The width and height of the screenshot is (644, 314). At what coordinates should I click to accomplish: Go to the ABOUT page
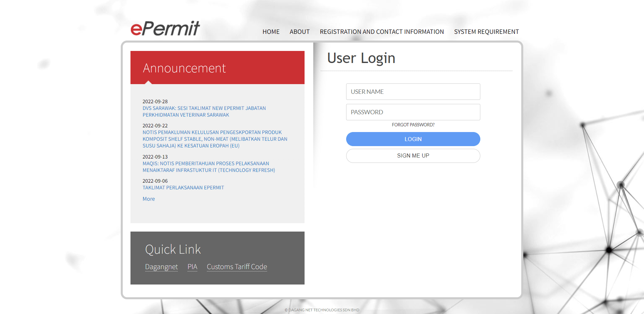tap(300, 32)
